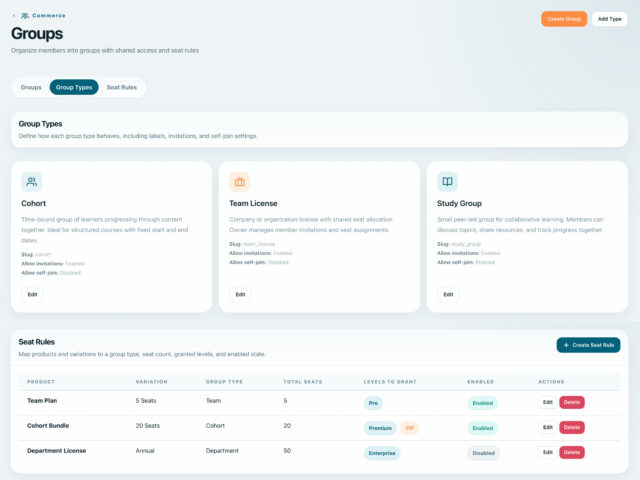The height and width of the screenshot is (480, 640).
Task: Click the Study Group book icon
Action: click(x=447, y=182)
